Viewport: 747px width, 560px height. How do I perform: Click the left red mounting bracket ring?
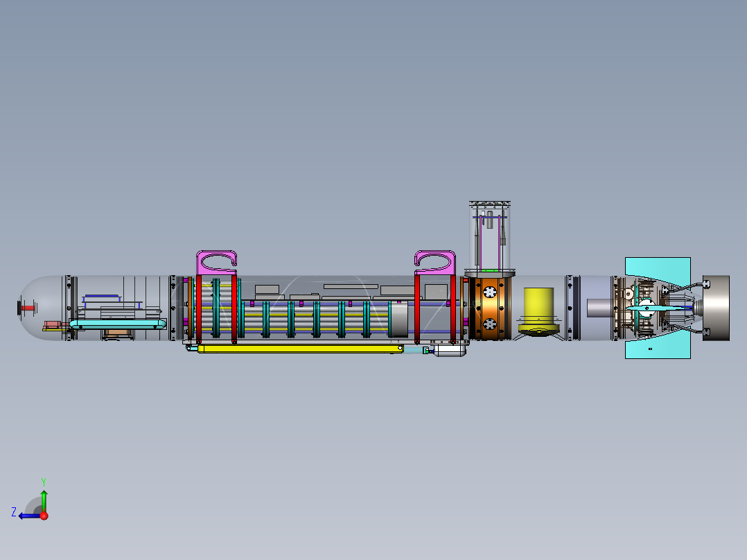pyautogui.click(x=199, y=308)
